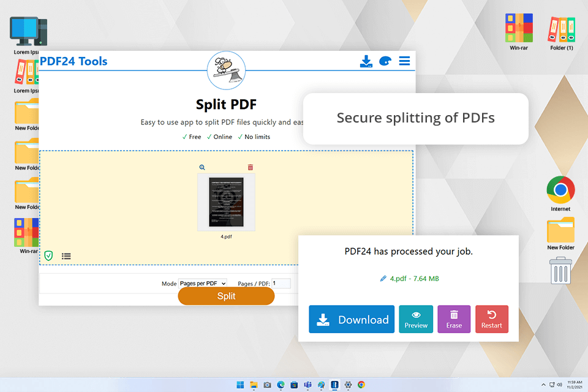Open the Folder (1) desktop icon
This screenshot has width=588, height=392.
click(562, 29)
